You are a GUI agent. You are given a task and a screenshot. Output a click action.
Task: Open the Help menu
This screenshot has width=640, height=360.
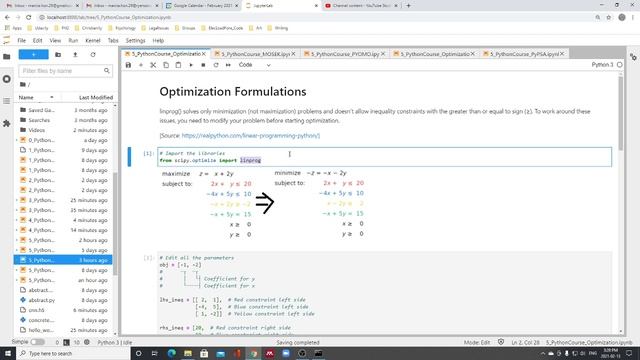point(158,40)
